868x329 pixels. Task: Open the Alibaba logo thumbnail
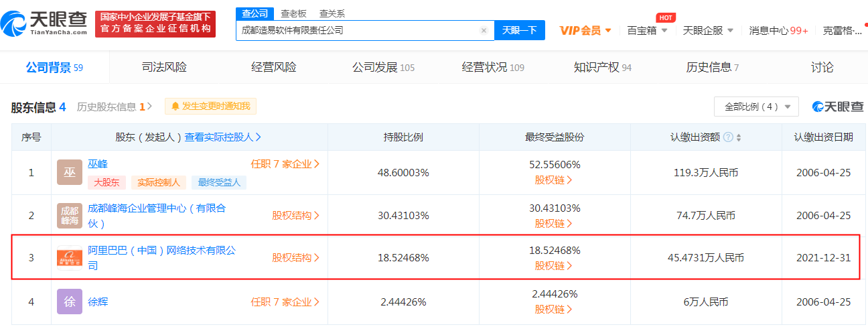[70, 257]
